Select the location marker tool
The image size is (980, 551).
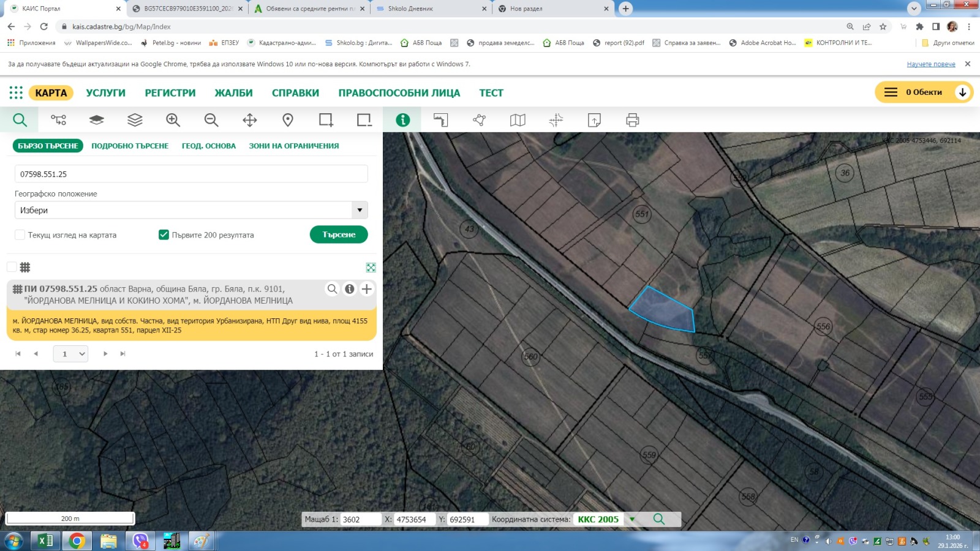[287, 120]
